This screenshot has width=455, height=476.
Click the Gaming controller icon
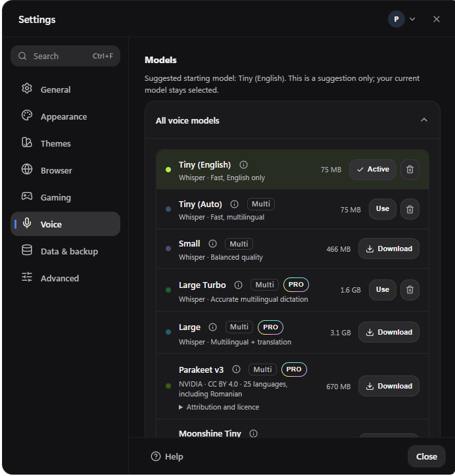click(27, 196)
